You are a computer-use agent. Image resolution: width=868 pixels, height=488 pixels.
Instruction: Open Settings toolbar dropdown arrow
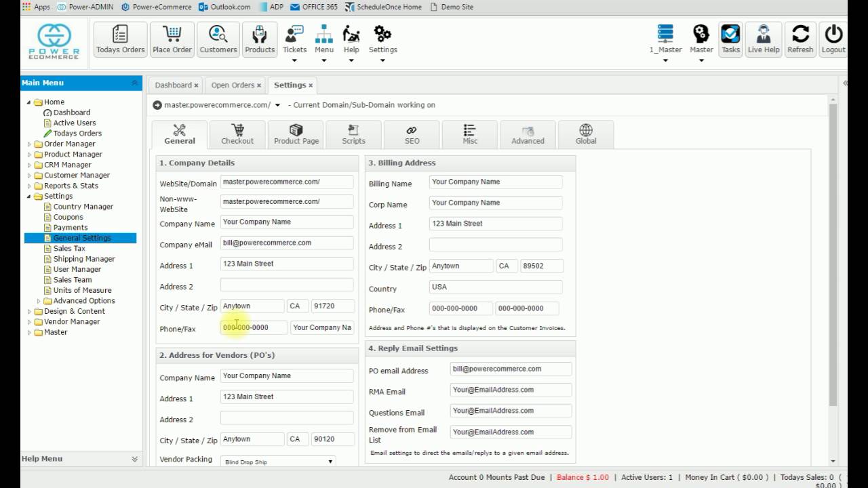click(x=382, y=60)
